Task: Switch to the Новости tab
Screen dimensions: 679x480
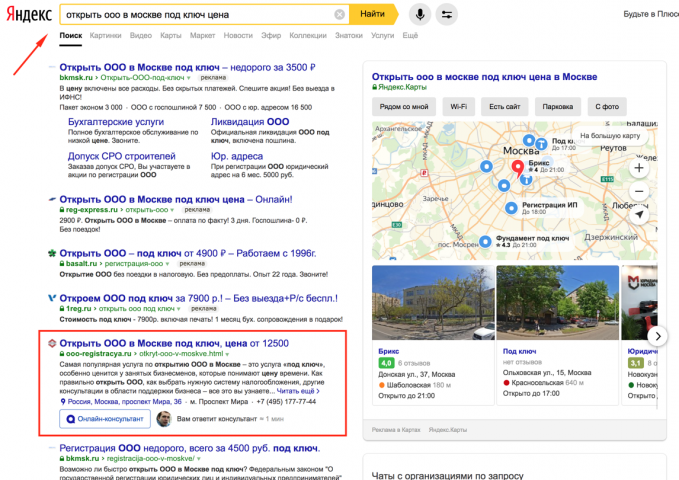Action: pyautogui.click(x=238, y=36)
